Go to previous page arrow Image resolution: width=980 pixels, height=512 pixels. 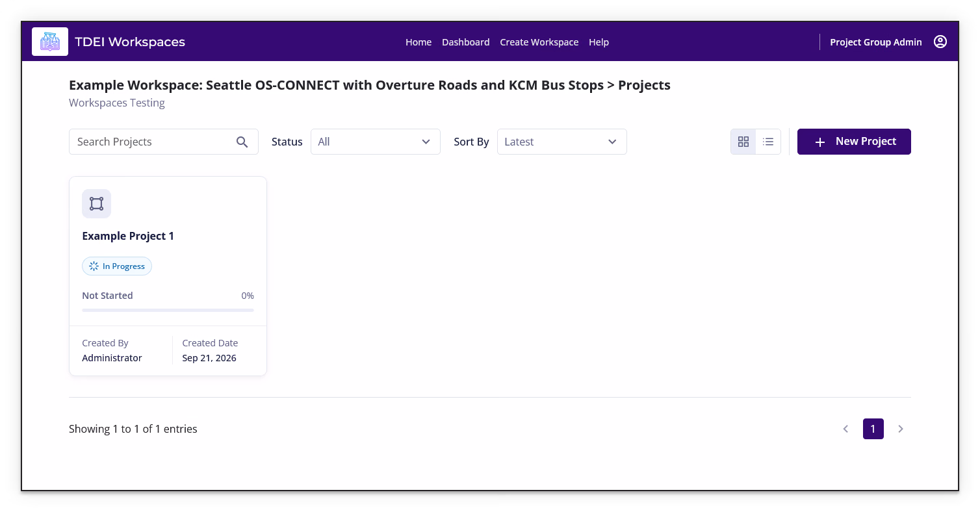coord(845,429)
